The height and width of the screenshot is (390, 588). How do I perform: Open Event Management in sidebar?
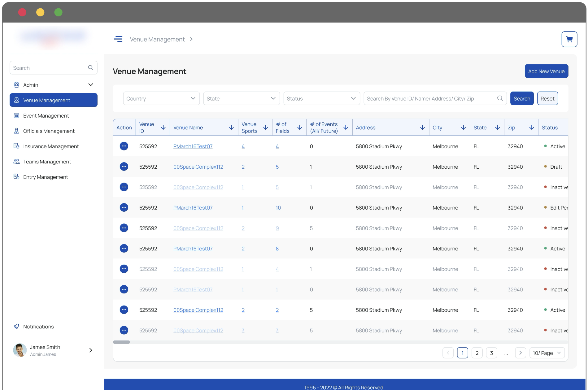click(46, 115)
